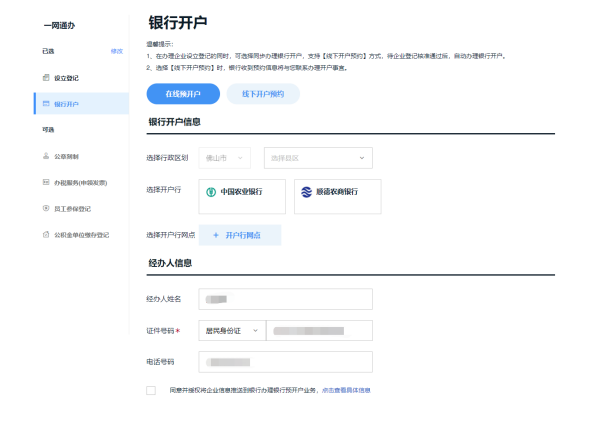Click the 选择行政区划 label

[167, 158]
